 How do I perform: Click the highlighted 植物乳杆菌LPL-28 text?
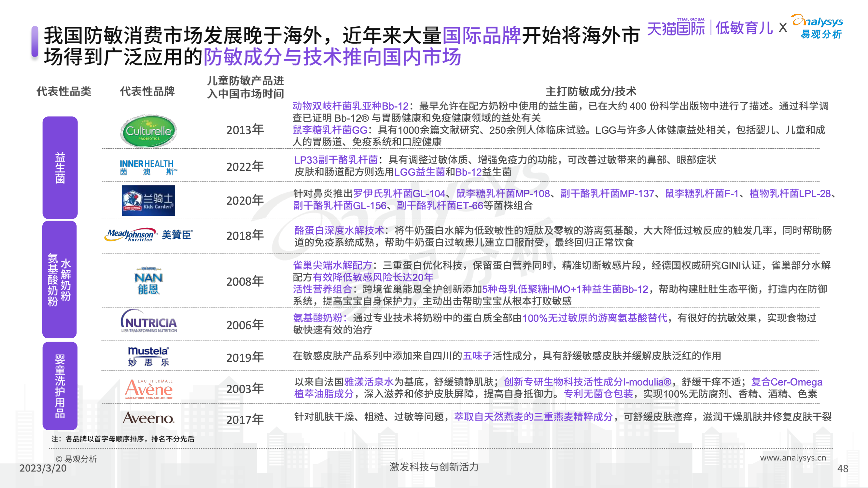[790, 194]
